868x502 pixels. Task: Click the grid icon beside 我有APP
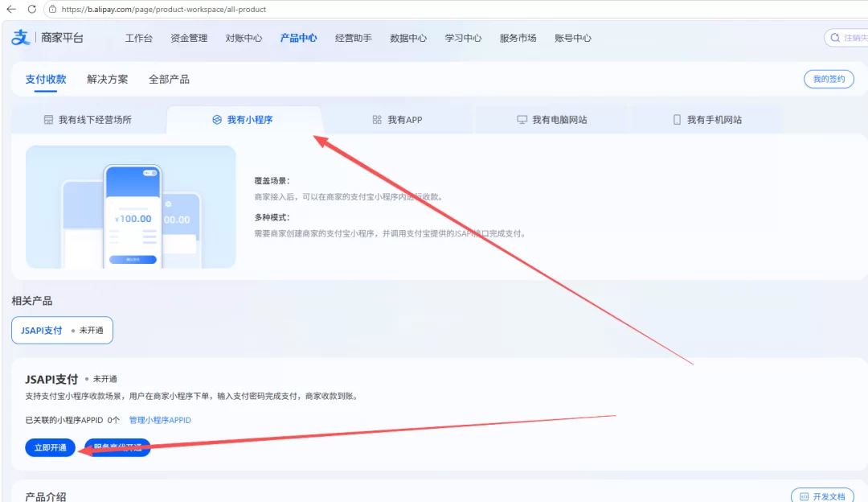tap(377, 120)
